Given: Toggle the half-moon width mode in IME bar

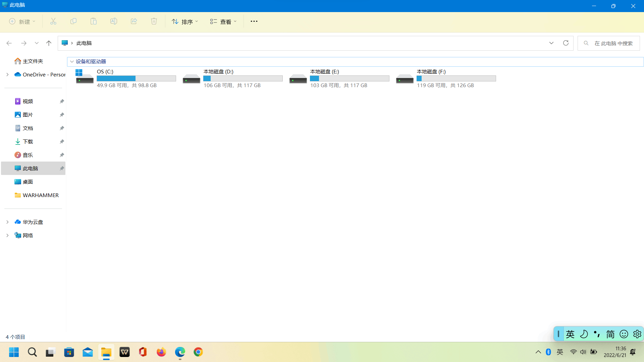Looking at the screenshot, I should pos(584,334).
